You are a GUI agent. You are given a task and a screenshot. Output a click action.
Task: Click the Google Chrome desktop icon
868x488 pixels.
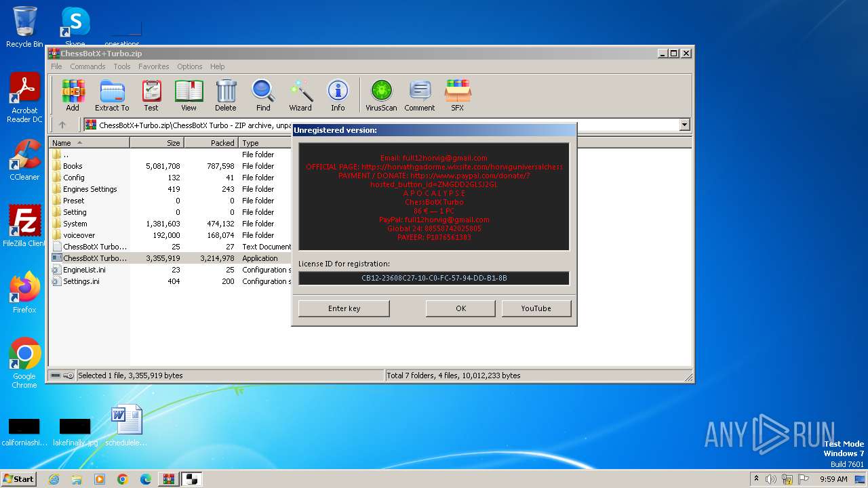pyautogui.click(x=24, y=363)
